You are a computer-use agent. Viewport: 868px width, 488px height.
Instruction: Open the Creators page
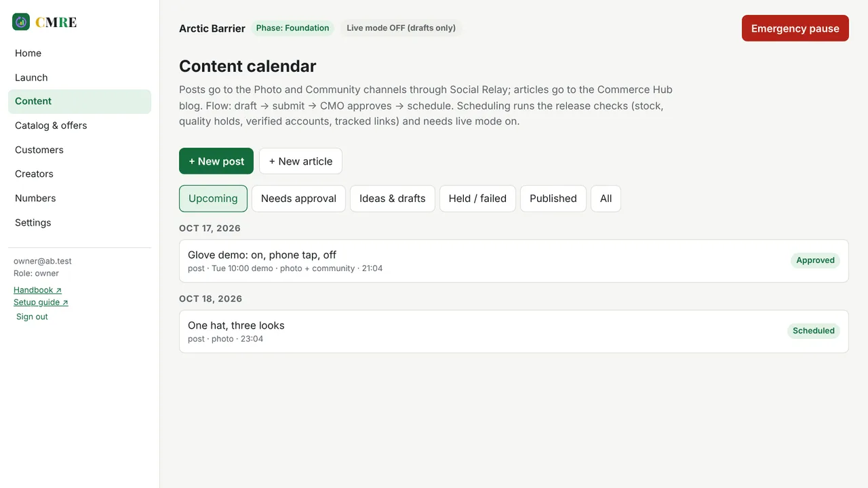[x=79, y=174]
